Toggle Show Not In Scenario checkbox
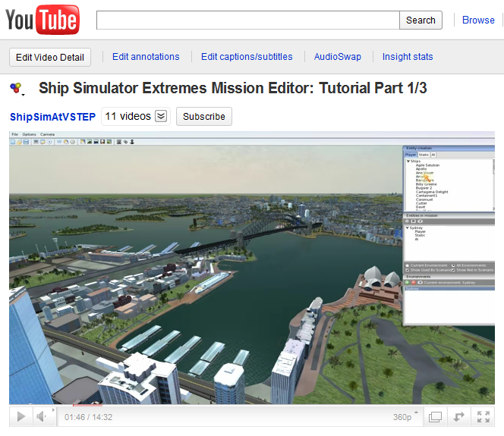The height and width of the screenshot is (436, 504). coord(453,270)
